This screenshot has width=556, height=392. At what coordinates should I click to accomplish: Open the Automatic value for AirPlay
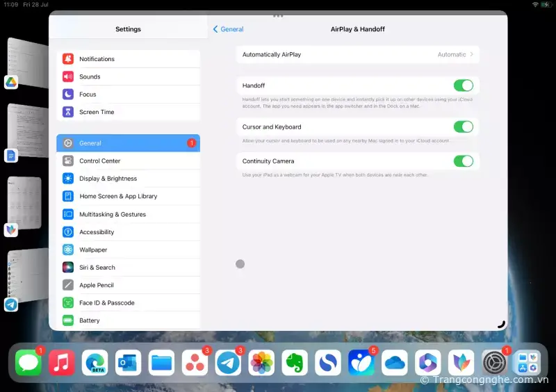point(452,54)
